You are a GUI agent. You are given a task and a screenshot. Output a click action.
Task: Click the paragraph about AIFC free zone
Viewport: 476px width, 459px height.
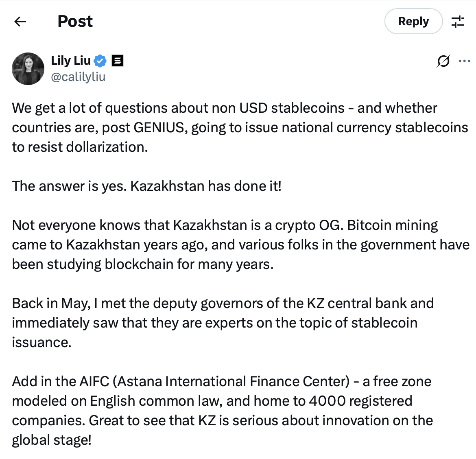tap(222, 411)
